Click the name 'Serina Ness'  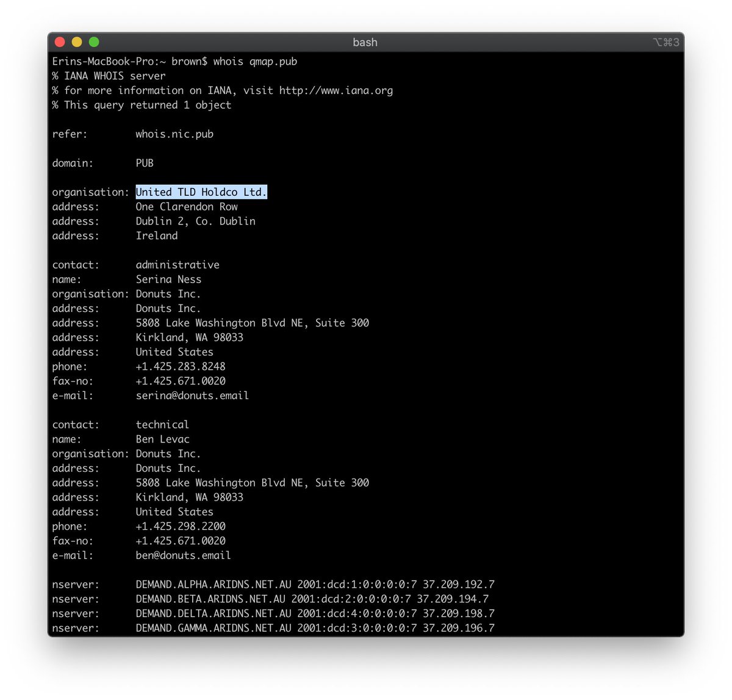pyautogui.click(x=168, y=280)
